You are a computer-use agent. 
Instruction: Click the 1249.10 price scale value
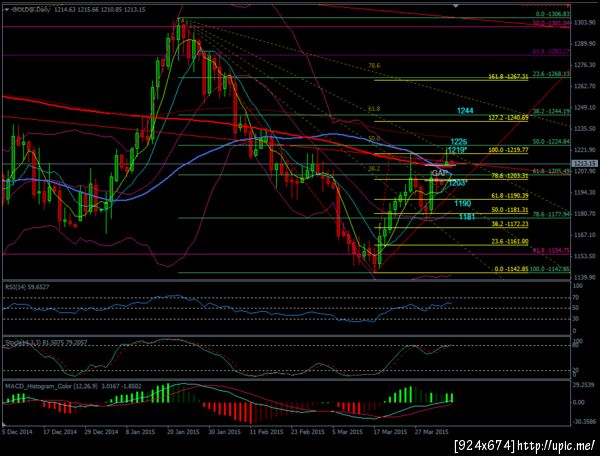click(x=585, y=107)
